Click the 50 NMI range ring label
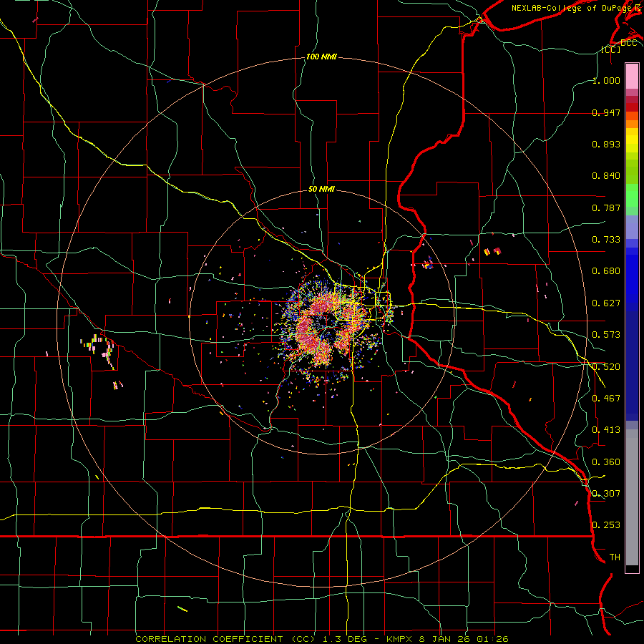 (321, 190)
